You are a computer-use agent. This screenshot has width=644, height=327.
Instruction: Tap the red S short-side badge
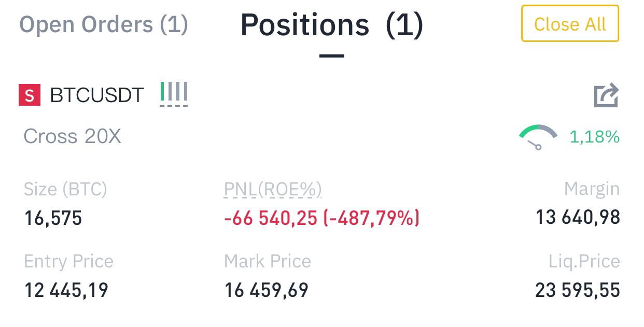click(x=30, y=95)
